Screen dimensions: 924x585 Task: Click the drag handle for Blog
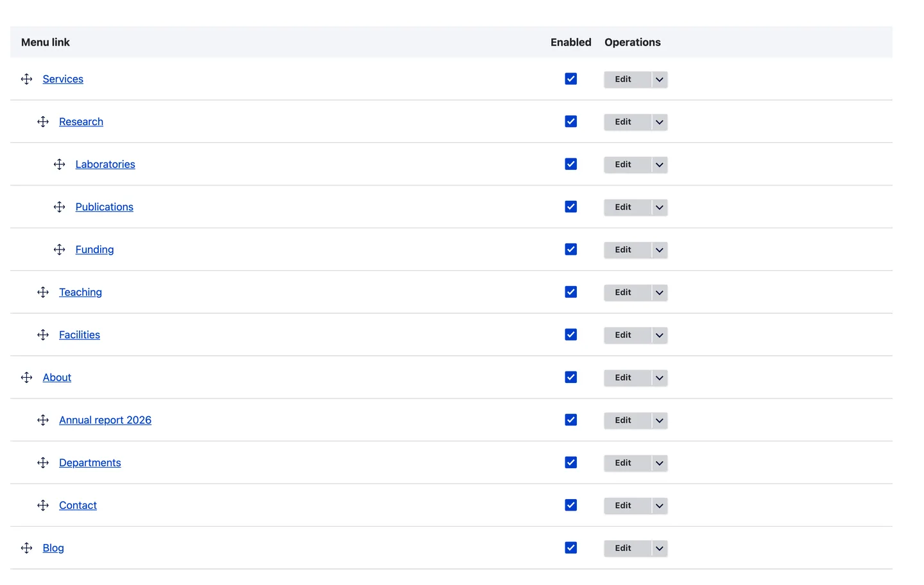pos(26,548)
